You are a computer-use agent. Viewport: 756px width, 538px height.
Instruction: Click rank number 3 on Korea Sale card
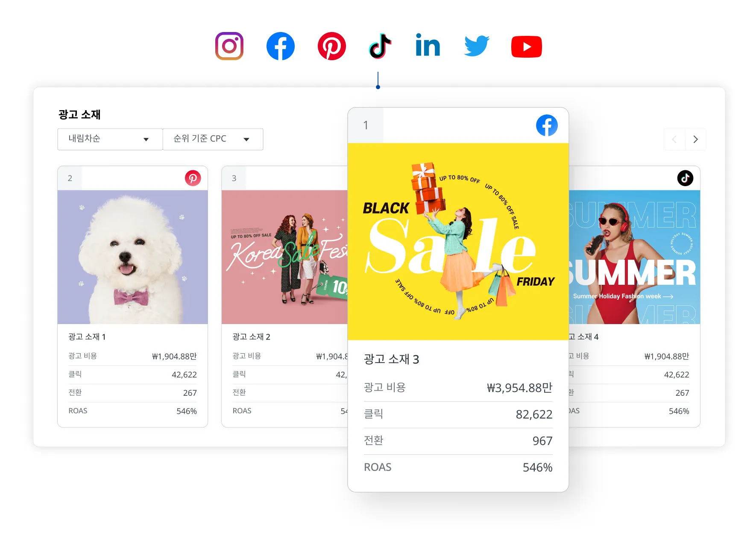[x=234, y=178]
